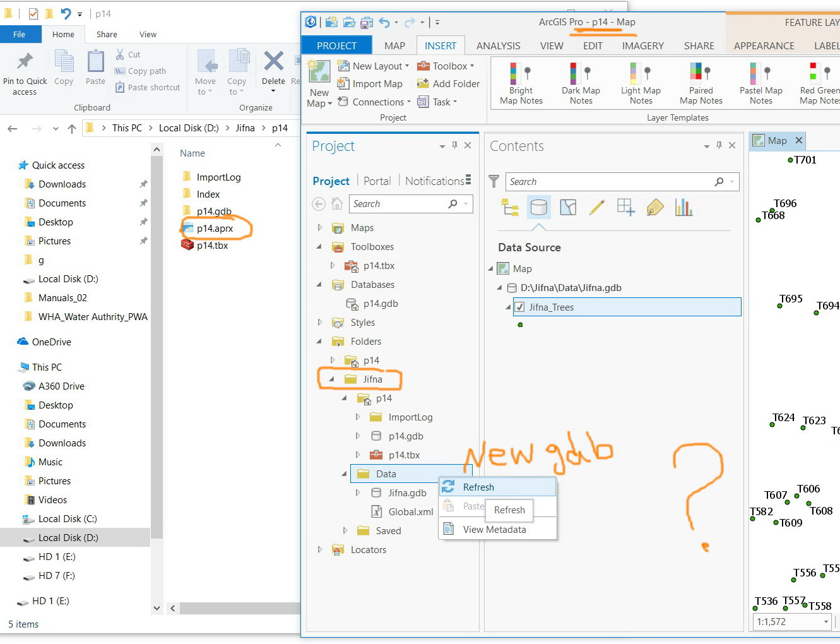Collapse the Jifna folder node

click(x=332, y=379)
